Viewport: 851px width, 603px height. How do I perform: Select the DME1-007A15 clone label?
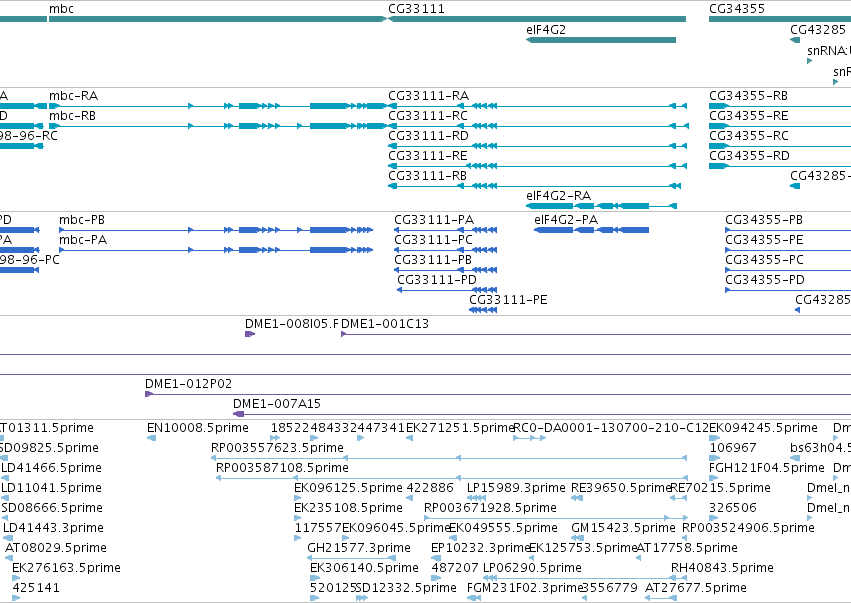[277, 404]
